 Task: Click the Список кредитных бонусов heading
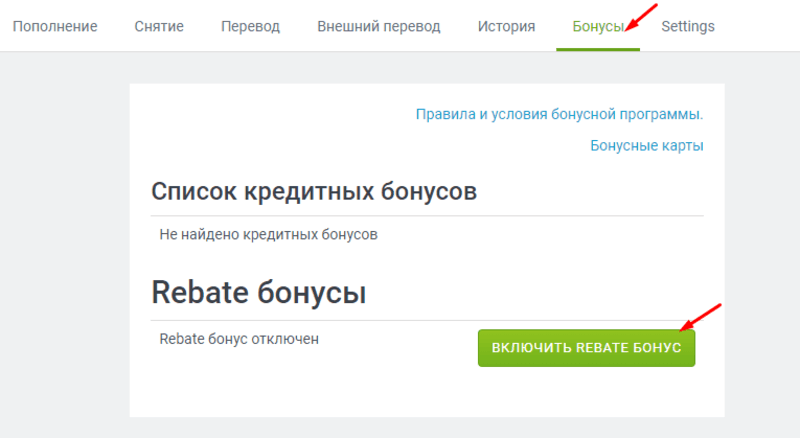pyautogui.click(x=314, y=192)
